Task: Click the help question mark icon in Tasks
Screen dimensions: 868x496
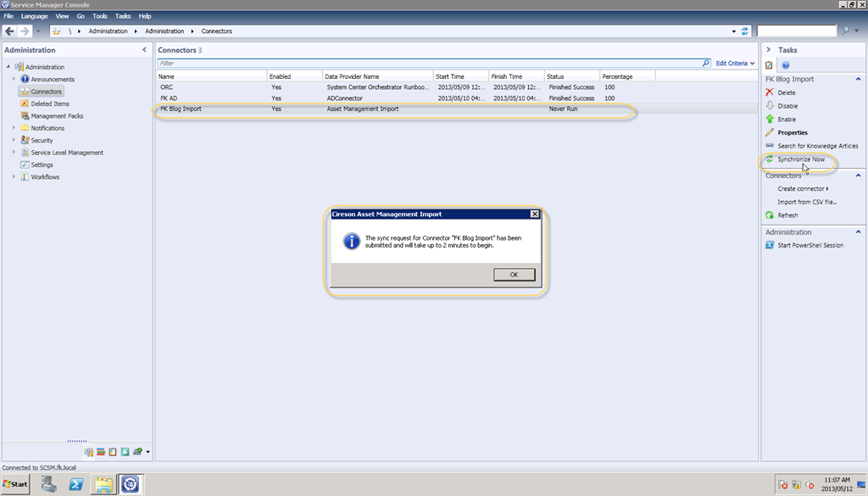Action: point(786,65)
